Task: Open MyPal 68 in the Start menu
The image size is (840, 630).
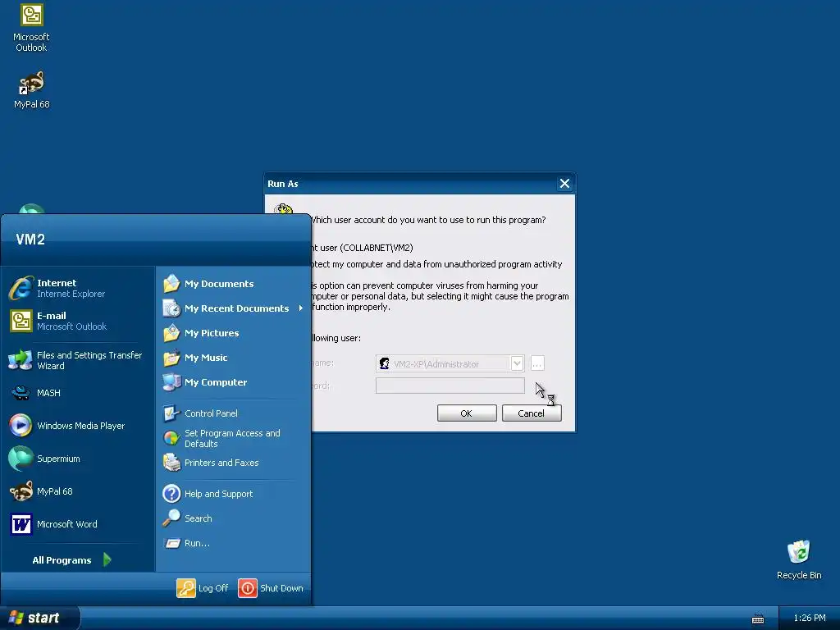Action: (77, 491)
